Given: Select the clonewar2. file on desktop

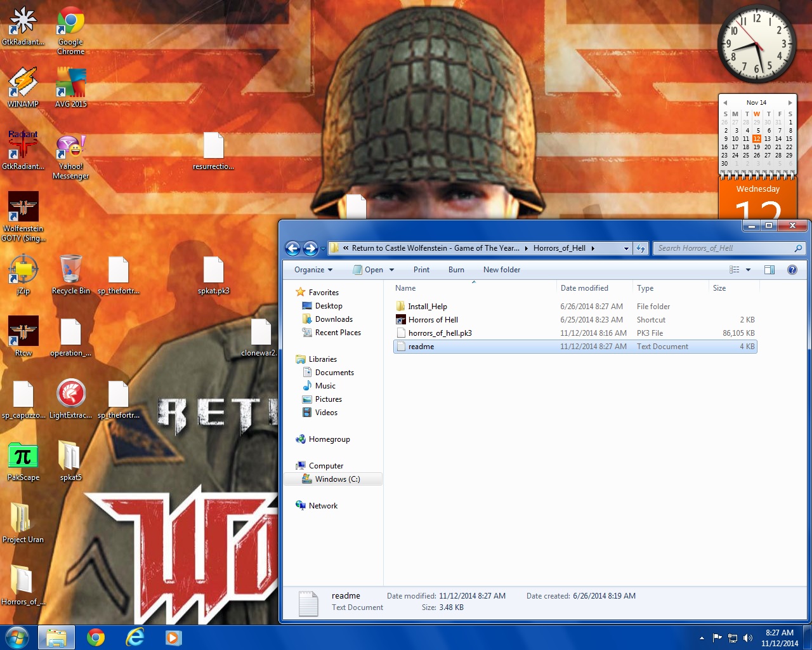Looking at the screenshot, I should pos(260,337).
